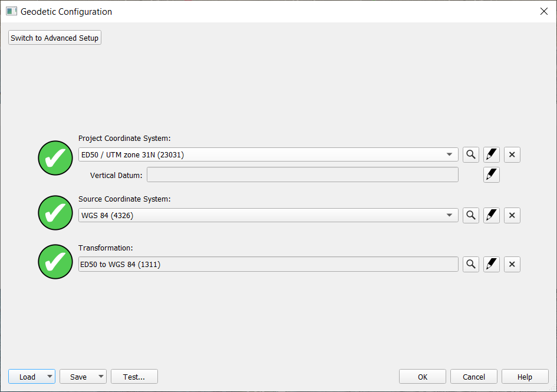
Task: Open the Source Coordinate System dropdown
Action: (451, 215)
